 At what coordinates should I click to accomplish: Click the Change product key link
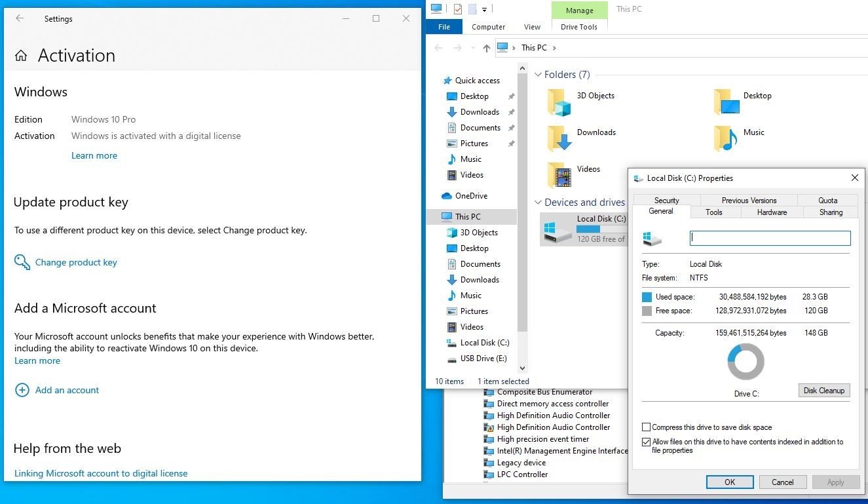[76, 262]
